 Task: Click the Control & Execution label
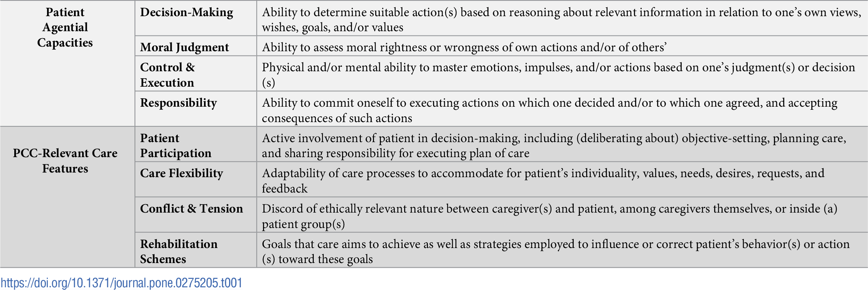tap(167, 75)
